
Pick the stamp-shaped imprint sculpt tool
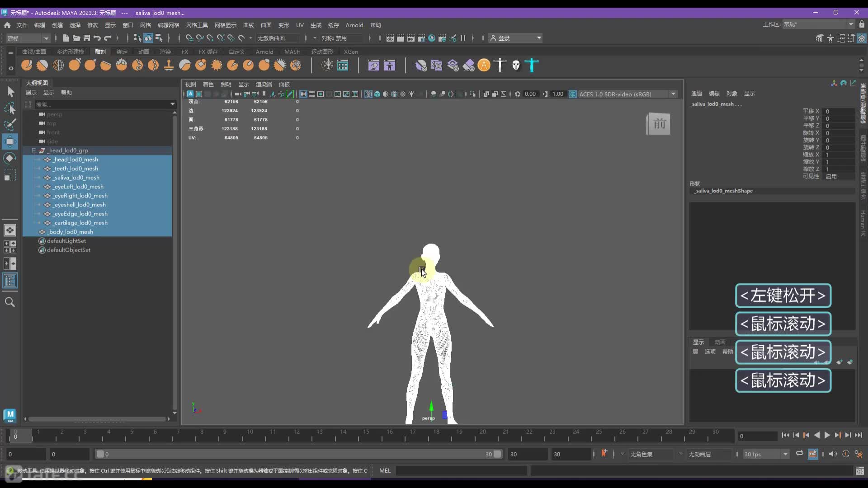tap(169, 66)
